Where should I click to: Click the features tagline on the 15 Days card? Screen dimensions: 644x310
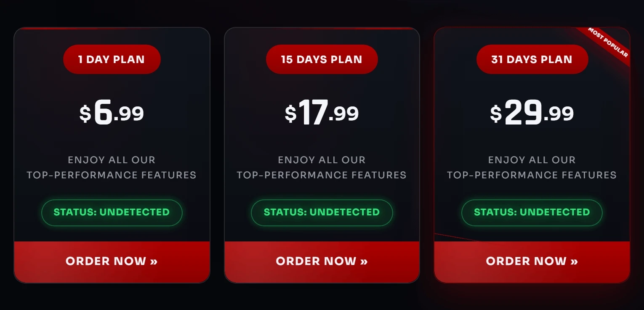point(322,167)
